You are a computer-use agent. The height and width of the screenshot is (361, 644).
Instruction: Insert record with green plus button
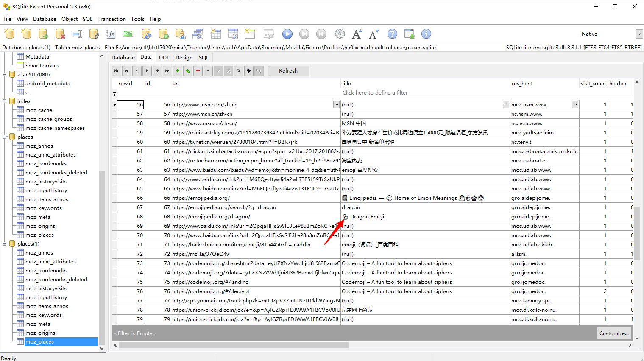click(x=178, y=71)
